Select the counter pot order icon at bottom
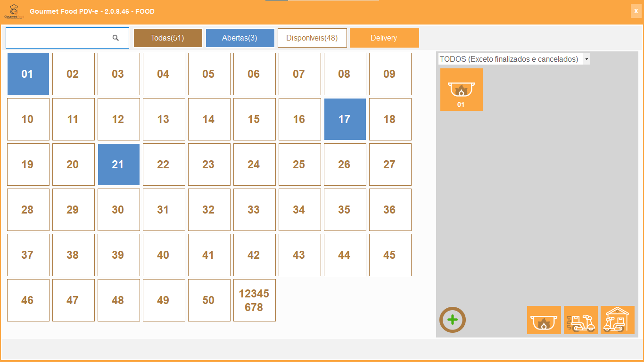This screenshot has height=362, width=644. click(544, 320)
